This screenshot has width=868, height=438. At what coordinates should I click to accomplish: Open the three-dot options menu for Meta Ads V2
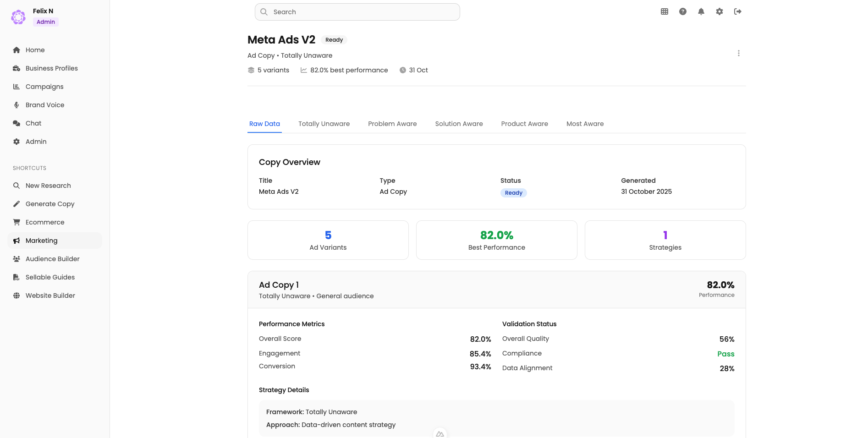[739, 53]
